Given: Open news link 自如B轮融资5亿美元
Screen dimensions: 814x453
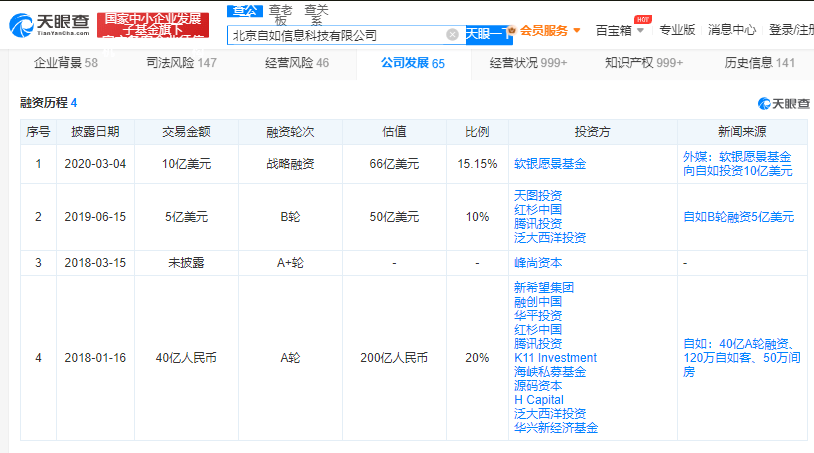Looking at the screenshot, I should [738, 217].
